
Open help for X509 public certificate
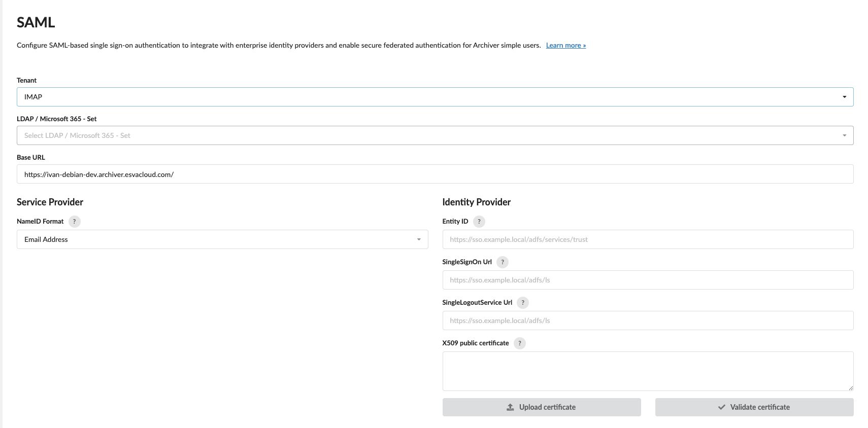[x=520, y=343]
